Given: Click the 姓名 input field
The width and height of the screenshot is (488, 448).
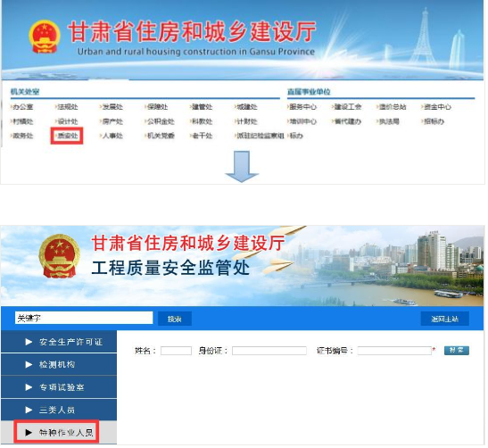Looking at the screenshot, I should point(176,351).
